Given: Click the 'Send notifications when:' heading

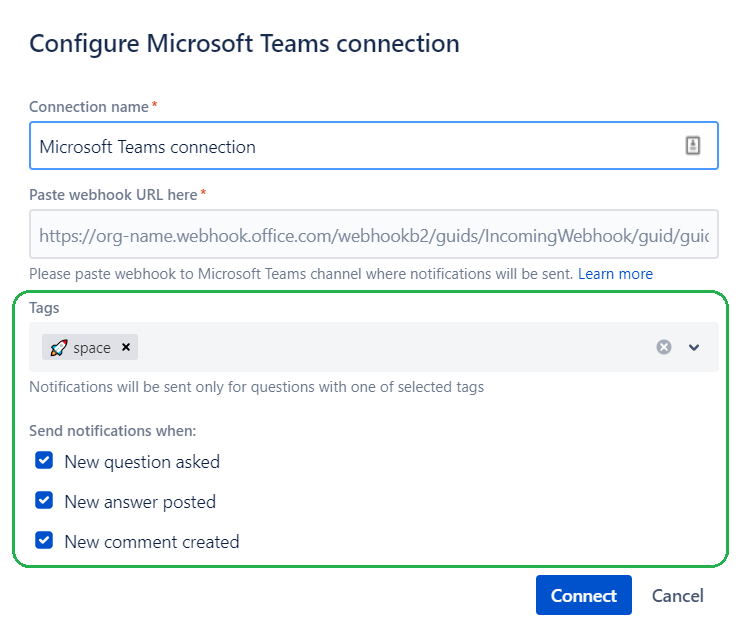Looking at the screenshot, I should [x=113, y=430].
